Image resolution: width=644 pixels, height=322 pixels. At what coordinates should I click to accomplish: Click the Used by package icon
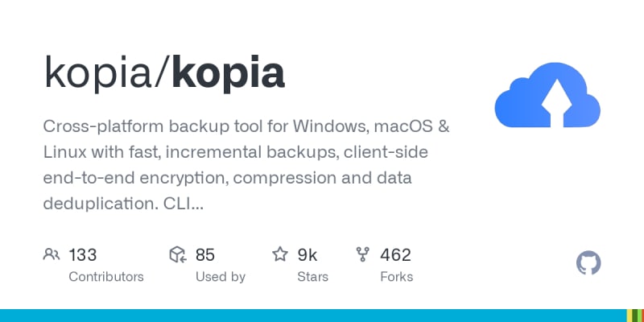pyautogui.click(x=178, y=255)
